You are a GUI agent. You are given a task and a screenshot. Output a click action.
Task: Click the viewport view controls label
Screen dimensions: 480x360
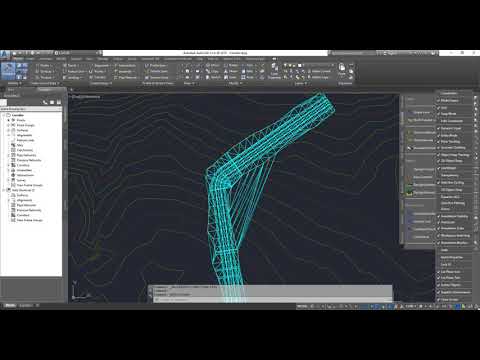tap(85, 97)
